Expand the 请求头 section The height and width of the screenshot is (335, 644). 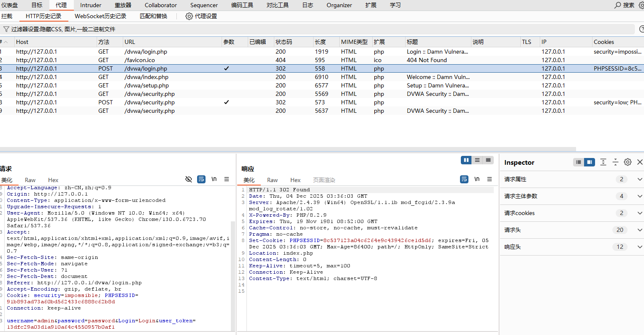(639, 230)
